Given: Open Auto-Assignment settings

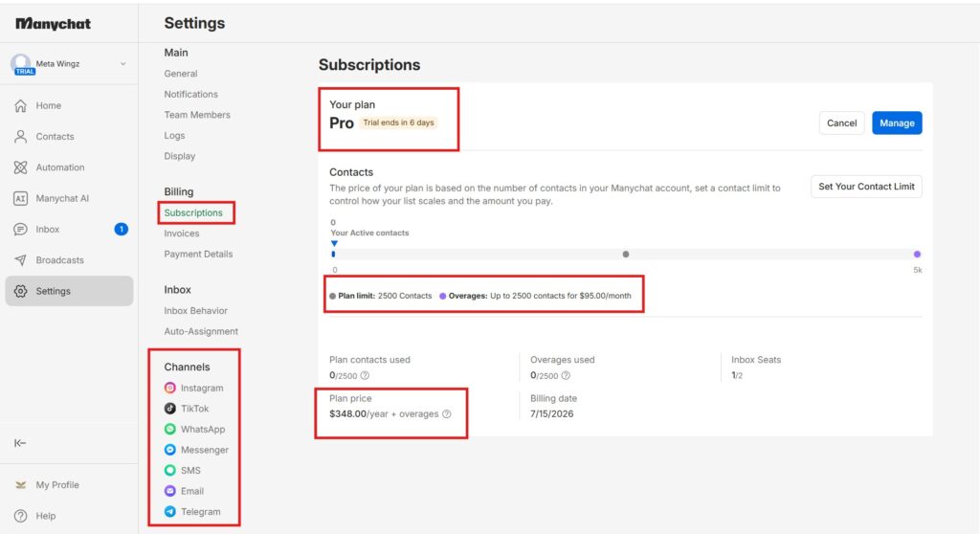Looking at the screenshot, I should (201, 331).
